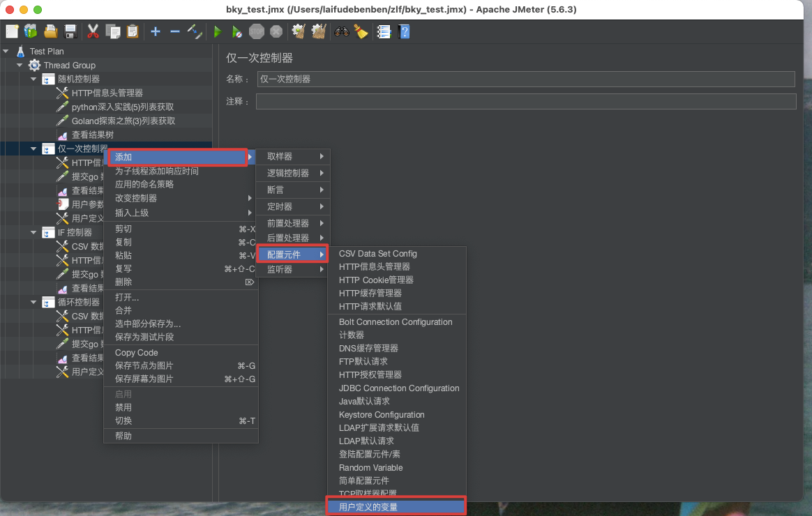Save the test plan with floppy icon
The height and width of the screenshot is (516, 812).
pyautogui.click(x=70, y=31)
